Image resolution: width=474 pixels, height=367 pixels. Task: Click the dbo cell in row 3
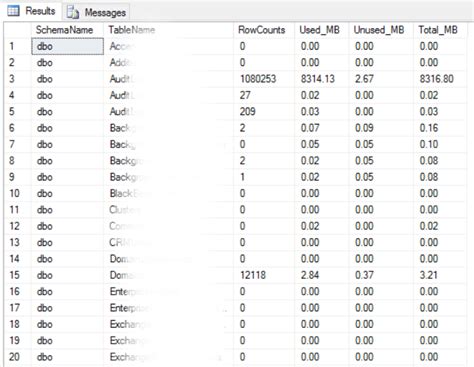click(x=67, y=79)
